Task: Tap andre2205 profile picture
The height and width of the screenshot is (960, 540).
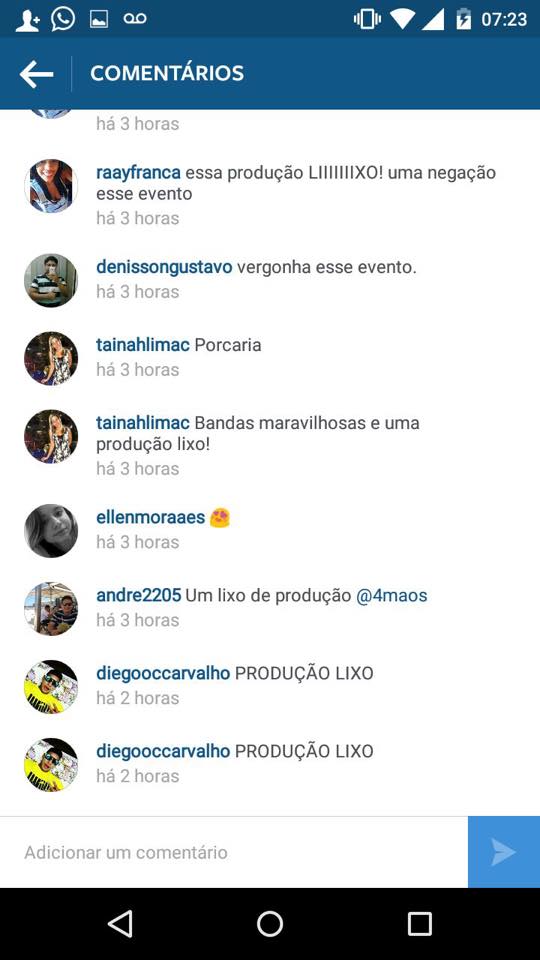Action: click(51, 609)
